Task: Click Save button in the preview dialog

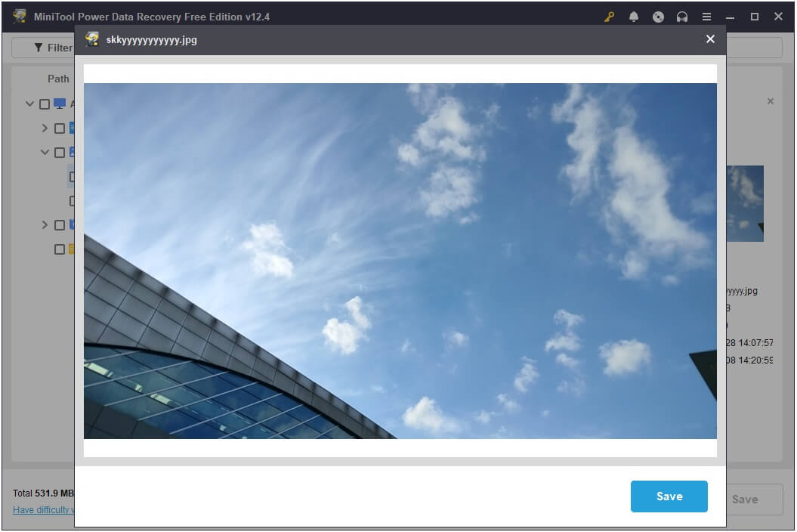Action: (669, 496)
